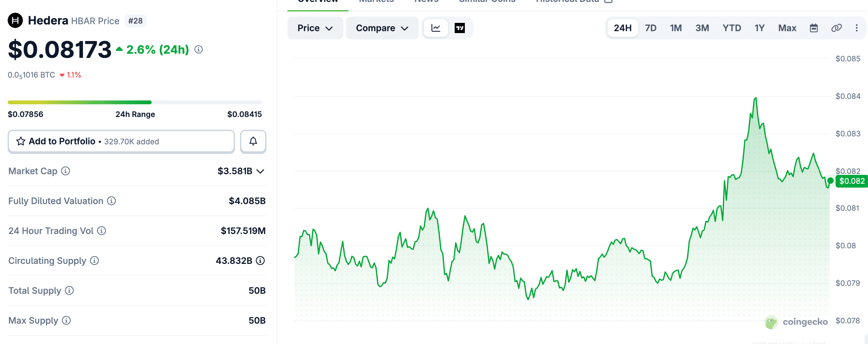Image resolution: width=868 pixels, height=344 pixels.
Task: Click the Hedera logo icon
Action: pyautogui.click(x=15, y=21)
